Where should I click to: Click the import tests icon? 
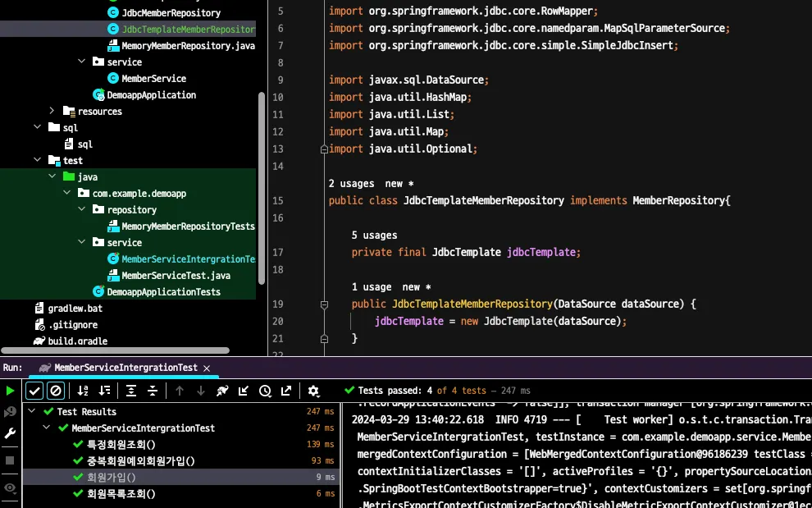click(x=244, y=391)
